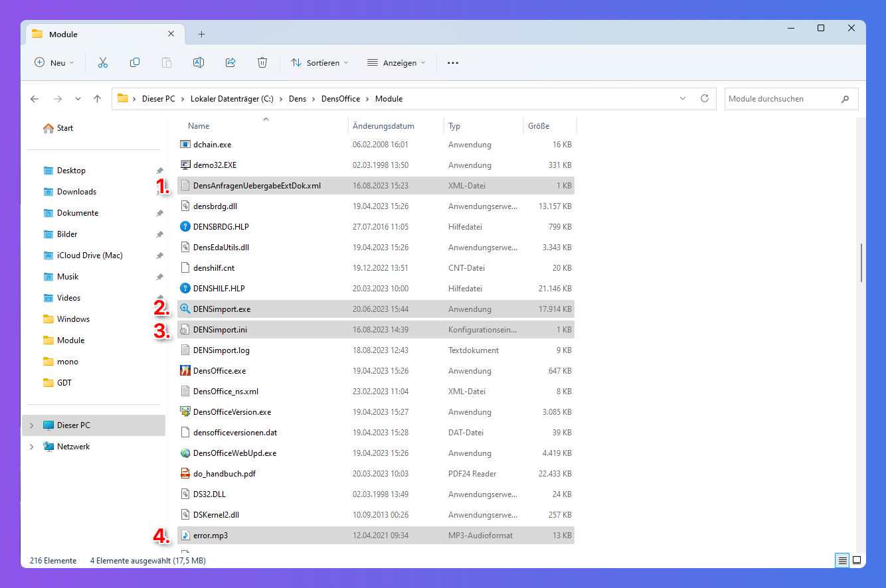Image resolution: width=886 pixels, height=588 pixels.
Task: Open the more options ellipsis menu
Action: pyautogui.click(x=453, y=62)
